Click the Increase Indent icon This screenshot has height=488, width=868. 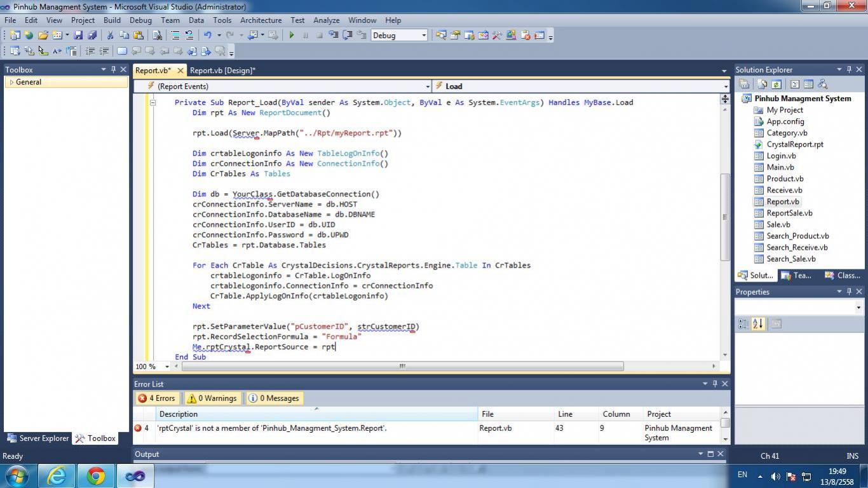[104, 51]
